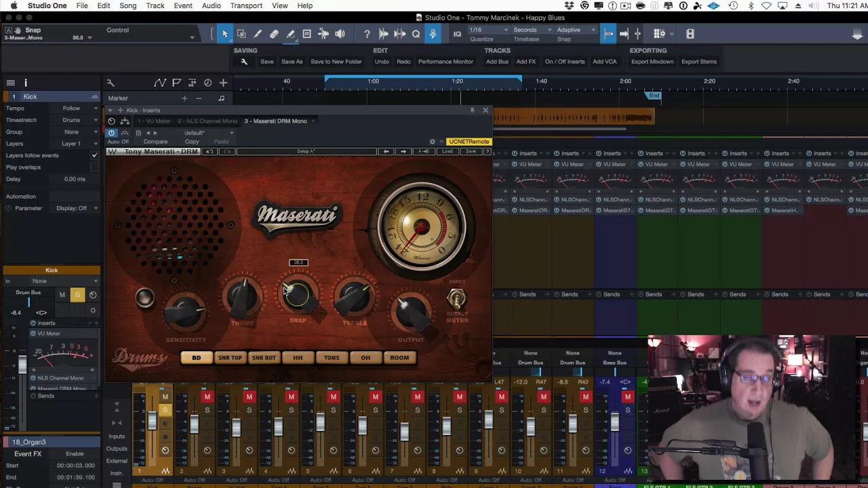Mute mixer channel 1

(x=165, y=396)
